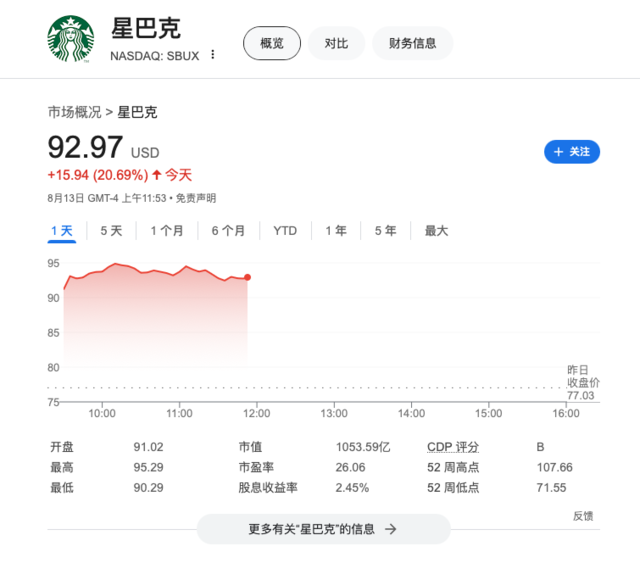Screen dimensions: 640x563
Task: Click the +15.94 (20.69%) change text
Action: 98,175
